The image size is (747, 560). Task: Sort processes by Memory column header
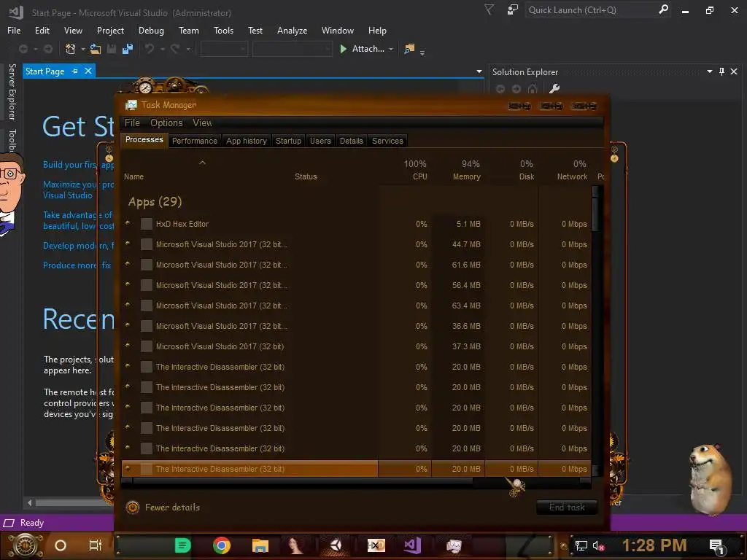466,170
